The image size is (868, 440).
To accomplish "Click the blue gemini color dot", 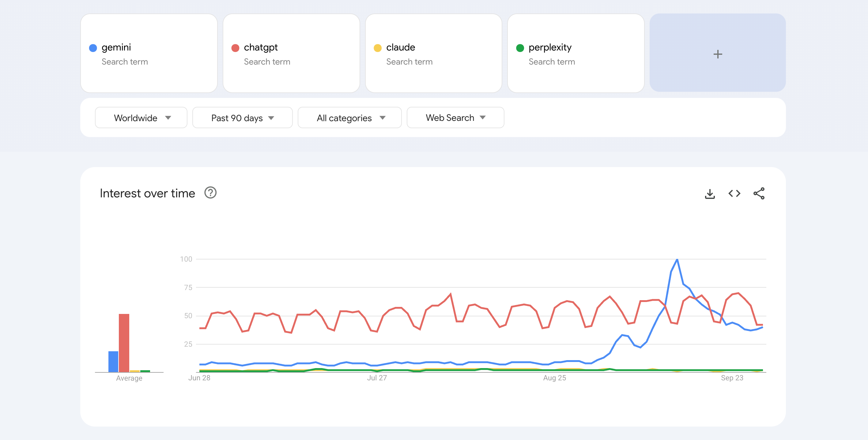I will 93,48.
